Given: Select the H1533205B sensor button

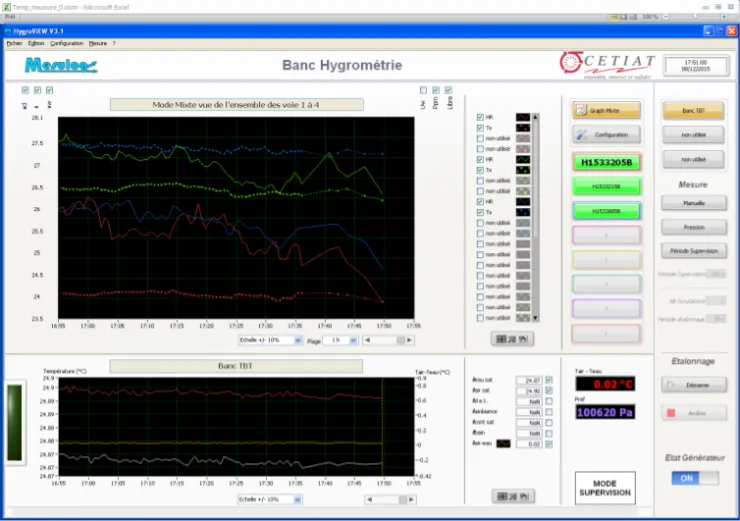Looking at the screenshot, I should coord(606,162).
